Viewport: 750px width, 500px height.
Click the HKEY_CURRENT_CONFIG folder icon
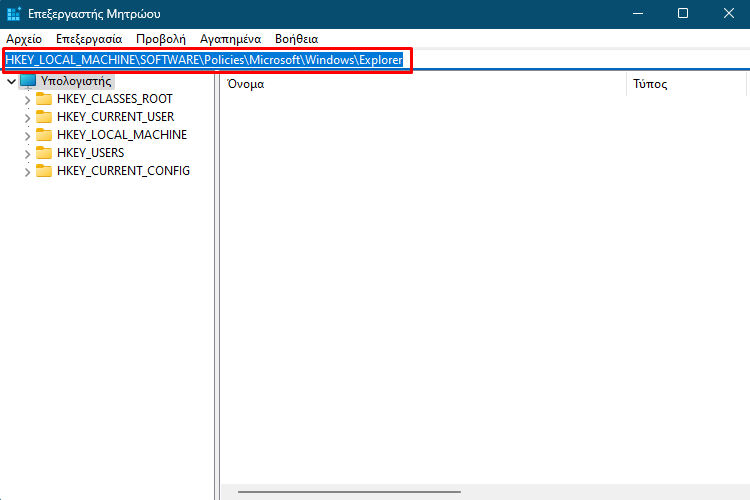click(44, 171)
